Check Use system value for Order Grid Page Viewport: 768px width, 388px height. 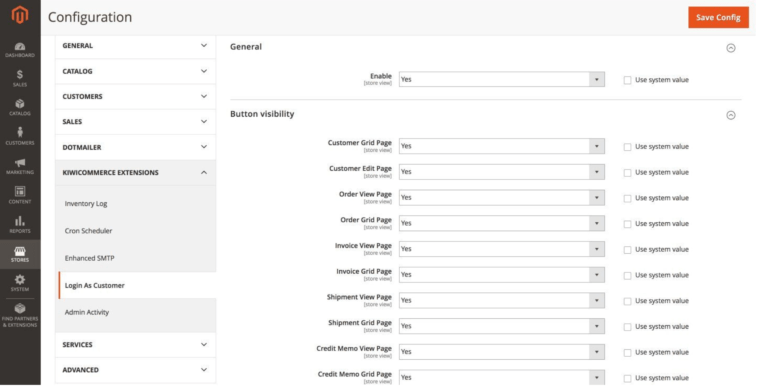(x=627, y=224)
